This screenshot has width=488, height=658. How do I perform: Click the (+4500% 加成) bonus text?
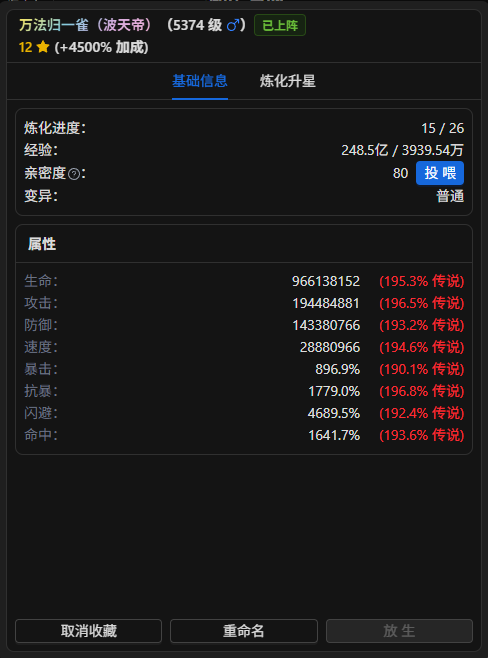click(102, 47)
